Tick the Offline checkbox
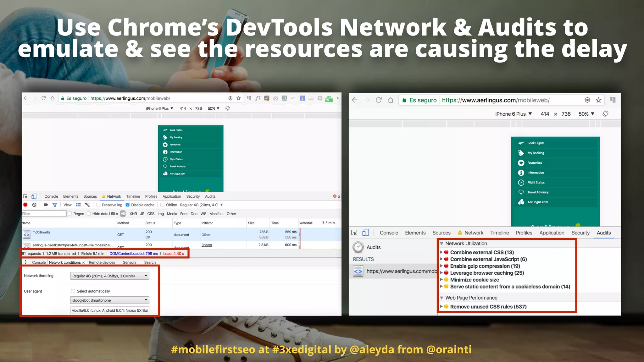 coord(163,205)
